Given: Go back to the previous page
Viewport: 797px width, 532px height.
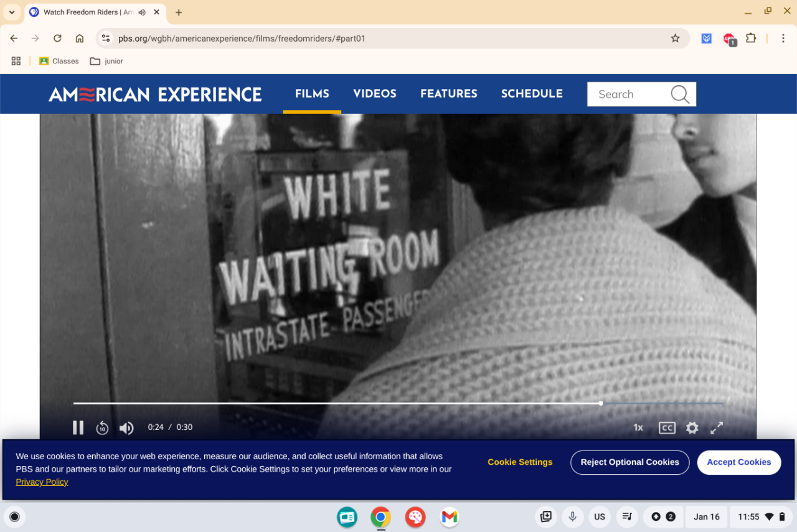Looking at the screenshot, I should (x=14, y=39).
